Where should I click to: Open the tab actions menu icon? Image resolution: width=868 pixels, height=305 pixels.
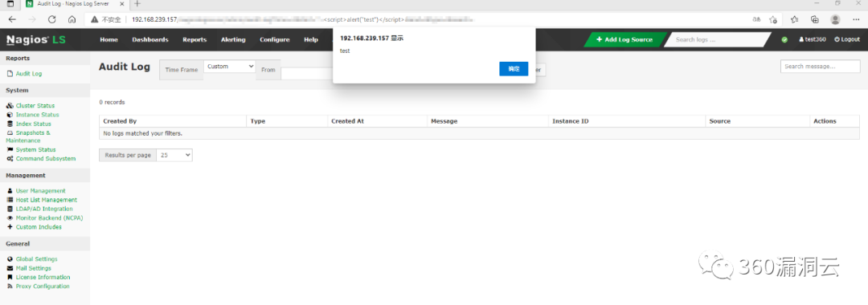pos(10,4)
